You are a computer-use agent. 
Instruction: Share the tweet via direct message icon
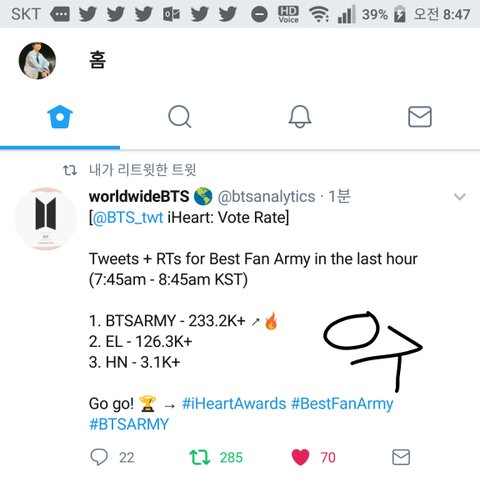pyautogui.click(x=401, y=457)
